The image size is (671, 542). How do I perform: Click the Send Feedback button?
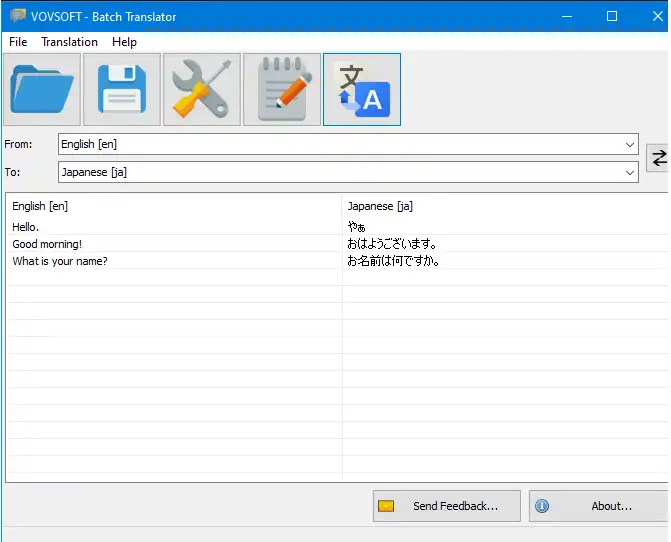point(447,506)
